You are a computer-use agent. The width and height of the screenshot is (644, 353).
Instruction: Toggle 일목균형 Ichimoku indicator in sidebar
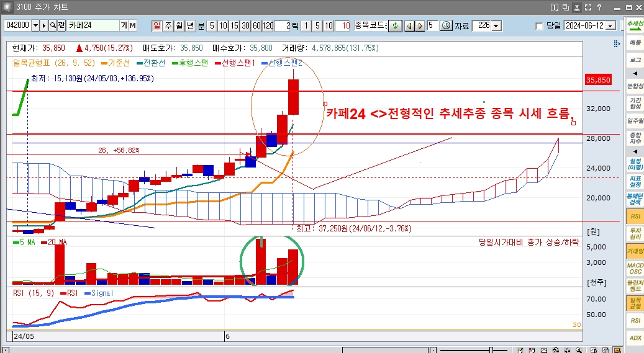tap(635, 303)
